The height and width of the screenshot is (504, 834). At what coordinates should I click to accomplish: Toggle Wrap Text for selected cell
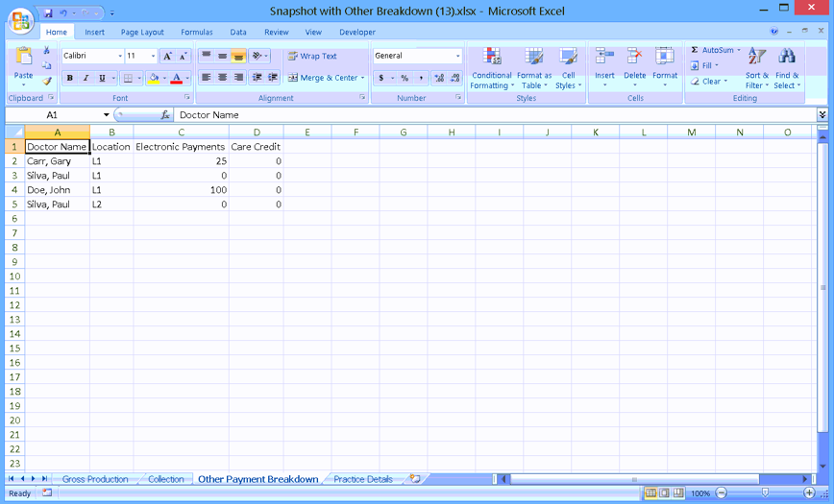click(312, 56)
